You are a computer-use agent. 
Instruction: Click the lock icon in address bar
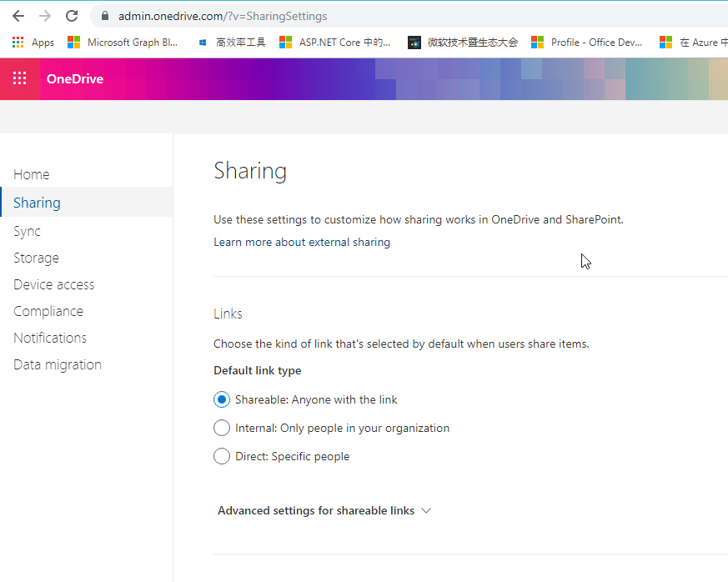pos(105,16)
